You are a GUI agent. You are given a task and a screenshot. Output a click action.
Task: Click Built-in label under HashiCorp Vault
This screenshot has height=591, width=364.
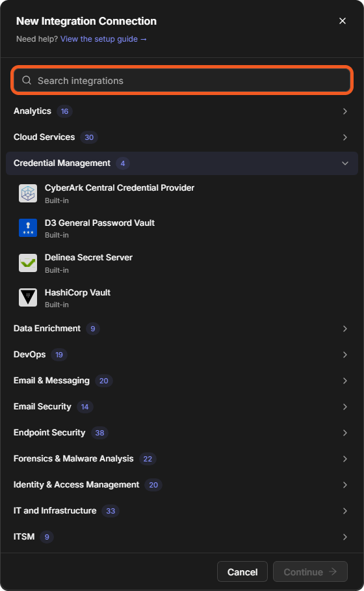click(x=57, y=305)
